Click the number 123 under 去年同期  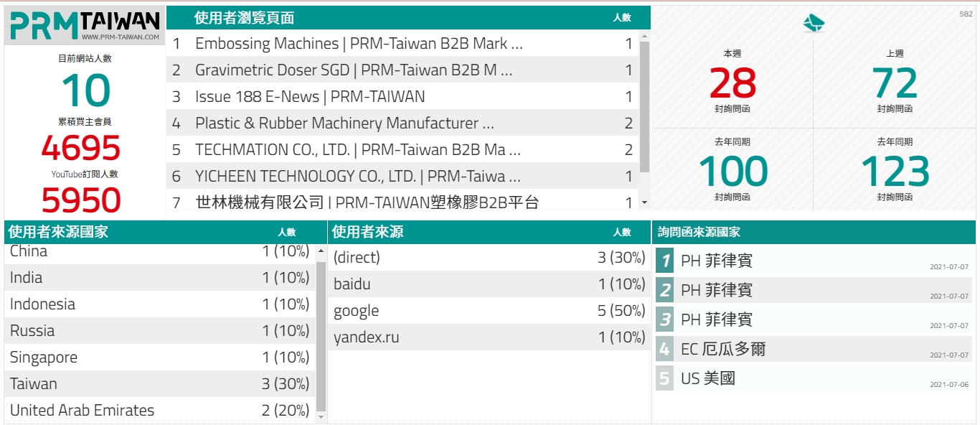pyautogui.click(x=895, y=172)
